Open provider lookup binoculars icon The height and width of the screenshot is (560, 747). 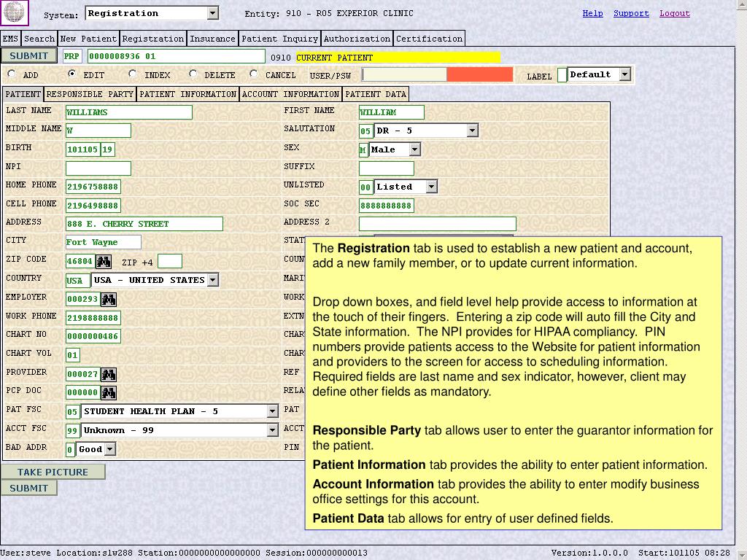pyautogui.click(x=109, y=374)
